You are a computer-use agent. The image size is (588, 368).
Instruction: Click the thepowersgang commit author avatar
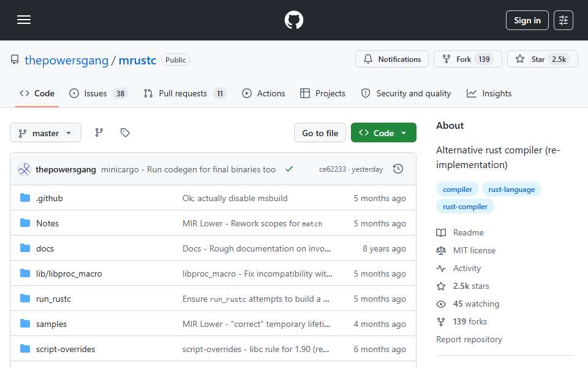(x=24, y=169)
